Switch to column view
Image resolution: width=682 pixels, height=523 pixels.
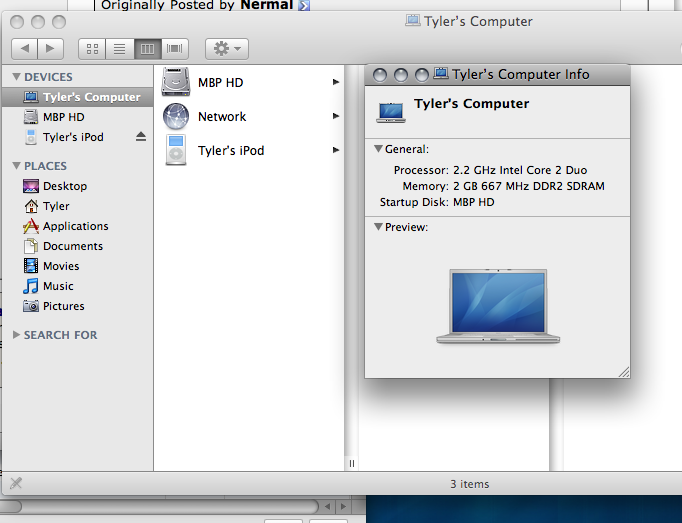point(147,49)
